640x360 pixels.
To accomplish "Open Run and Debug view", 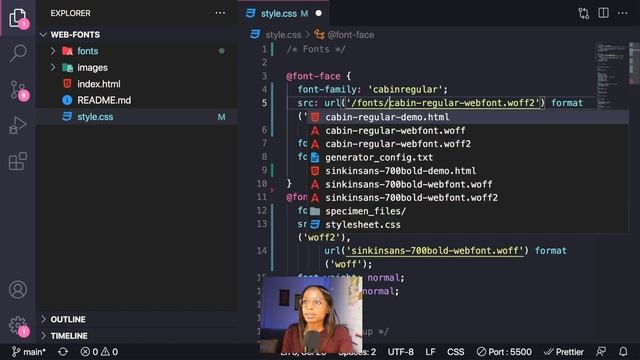I will pyautogui.click(x=18, y=125).
